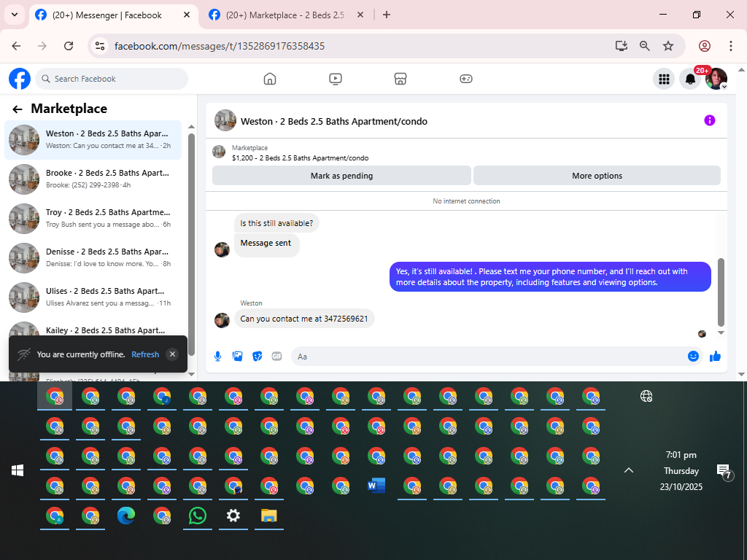Open the Marketplace storefront icon
Image resolution: width=747 pixels, height=560 pixels.
(x=400, y=79)
